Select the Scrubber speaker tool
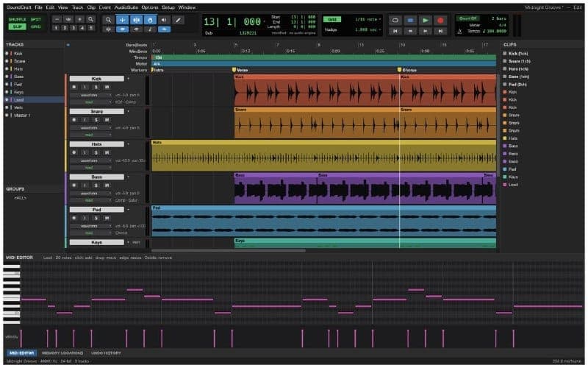Image resolution: width=588 pixels, height=368 pixels. pyautogui.click(x=164, y=20)
